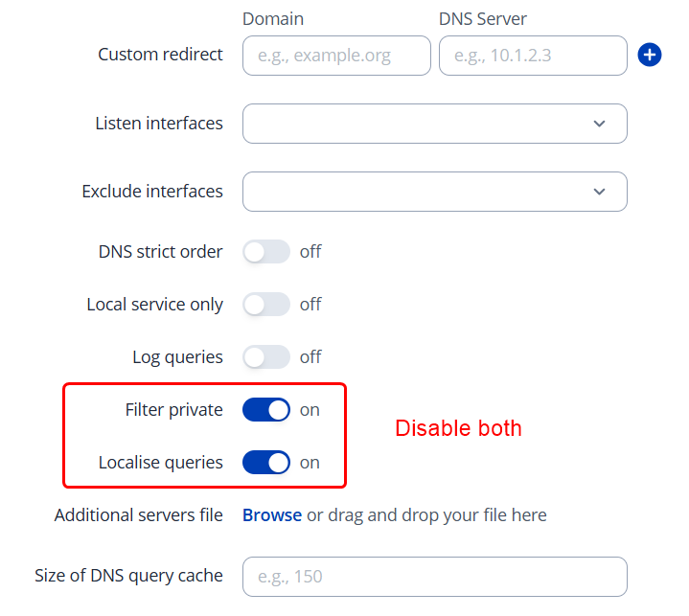Screen dimensions: 689x616
Task: Click the Size of DNS query cache label
Action: (x=128, y=576)
